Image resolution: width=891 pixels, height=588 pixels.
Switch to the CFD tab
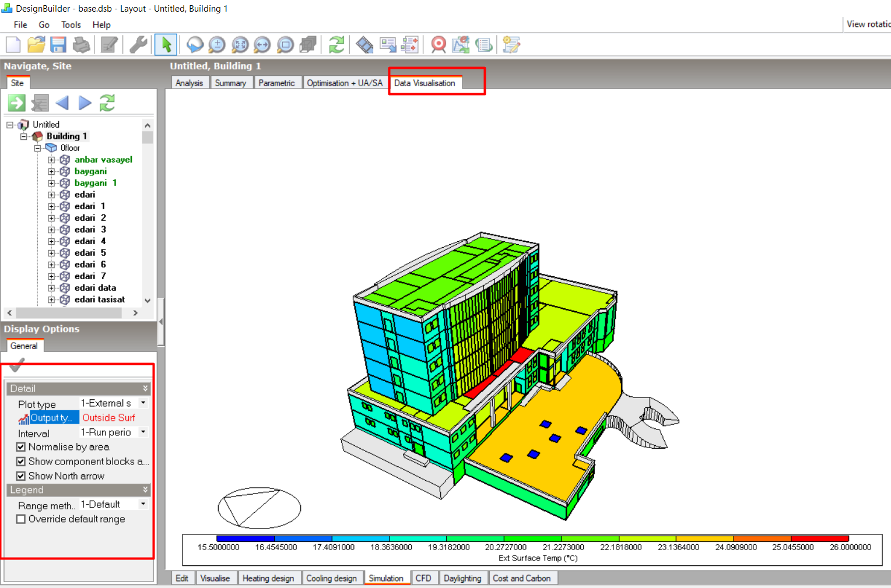point(423,578)
